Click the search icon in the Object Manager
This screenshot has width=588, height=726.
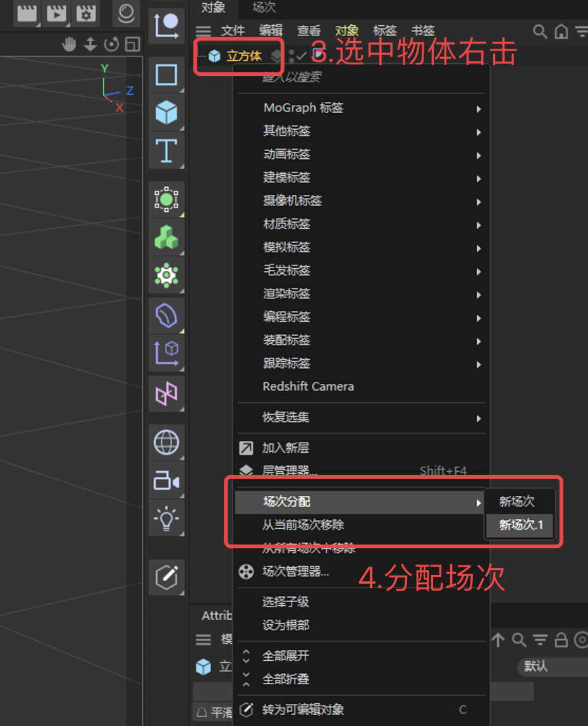[x=539, y=31]
